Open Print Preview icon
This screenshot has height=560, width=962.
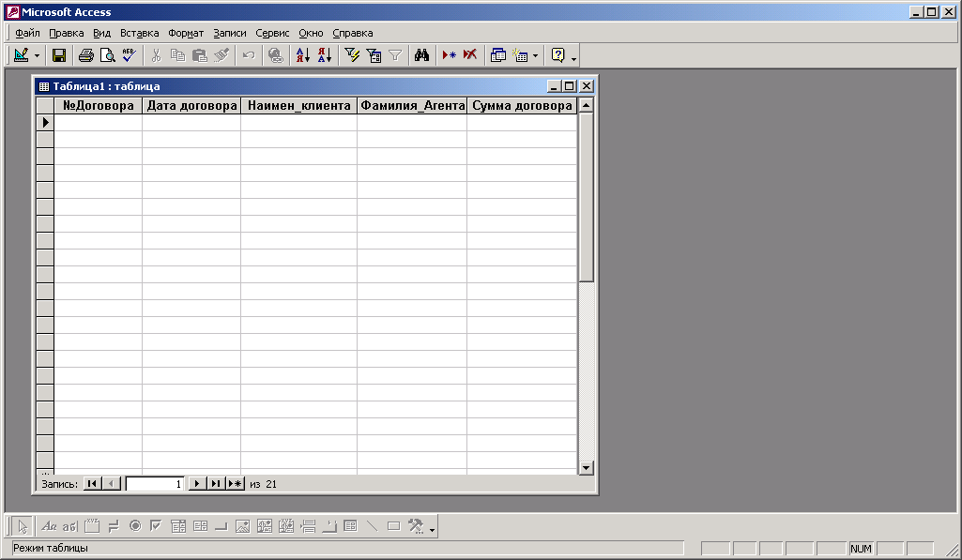(x=107, y=56)
